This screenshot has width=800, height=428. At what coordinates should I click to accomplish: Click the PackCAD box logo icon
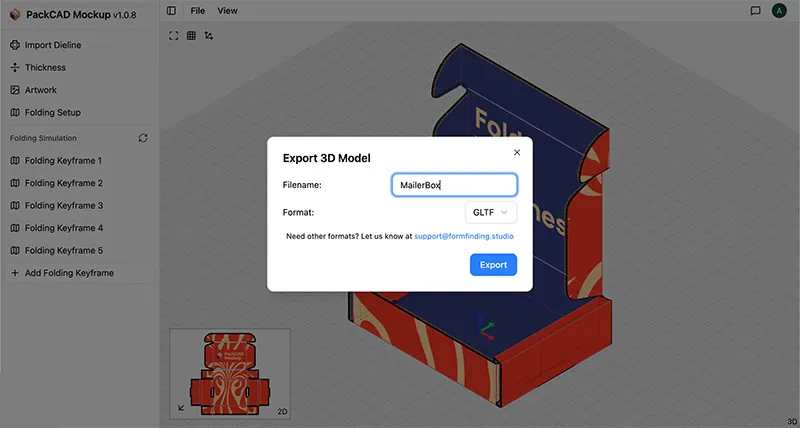(15, 14)
